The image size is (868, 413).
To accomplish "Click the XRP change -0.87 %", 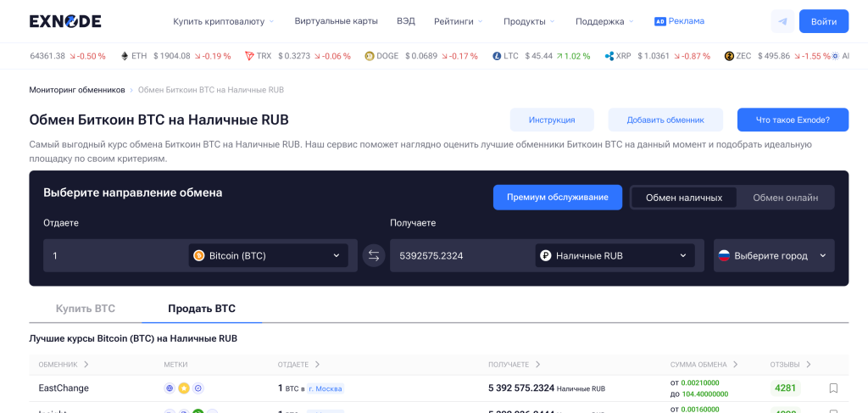I will 693,56.
